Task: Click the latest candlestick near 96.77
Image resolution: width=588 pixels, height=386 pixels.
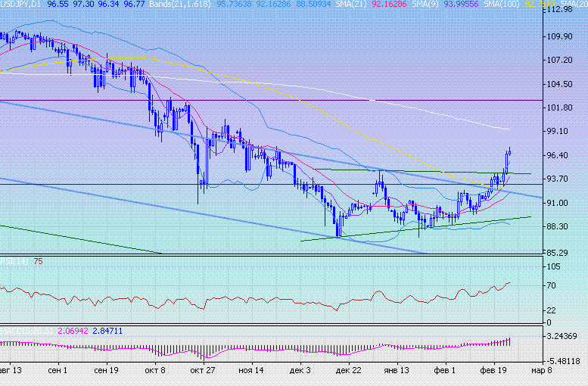Action: (509, 151)
